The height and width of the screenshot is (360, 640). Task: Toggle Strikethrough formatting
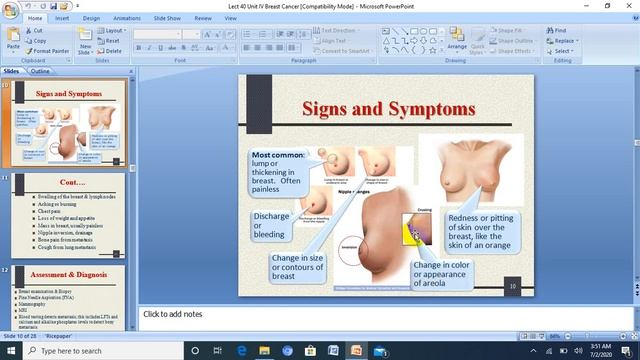click(x=172, y=48)
